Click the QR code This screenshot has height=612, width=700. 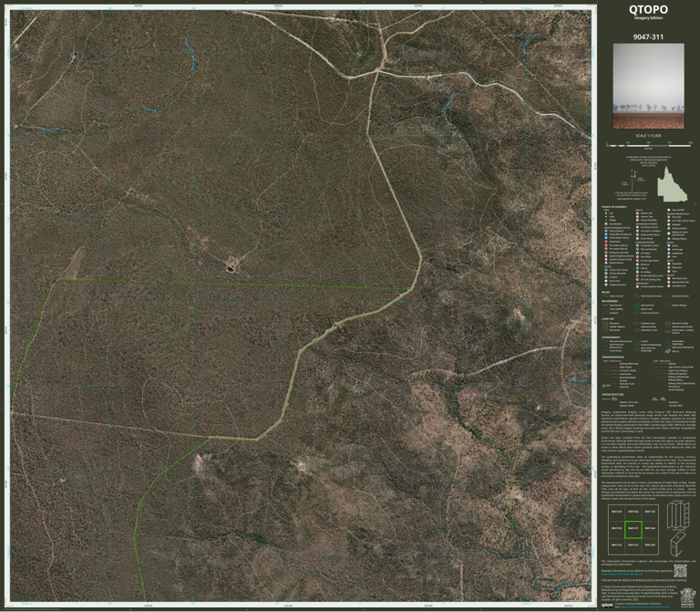pos(680,571)
